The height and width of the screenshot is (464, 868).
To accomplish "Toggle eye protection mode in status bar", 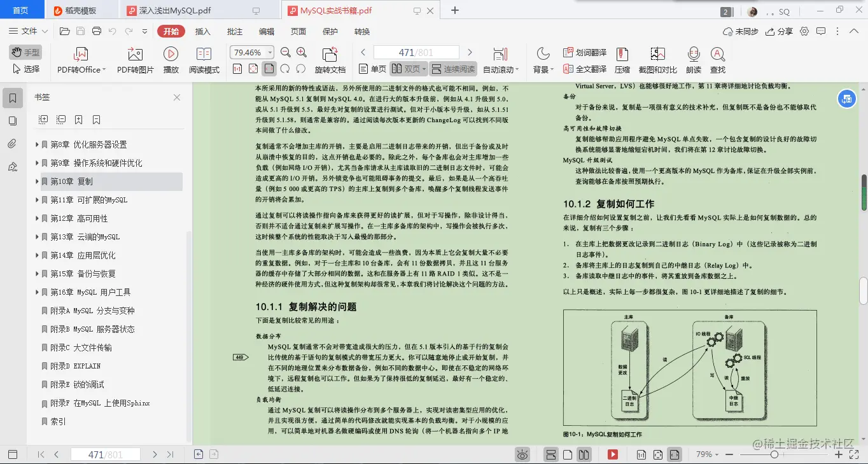I will click(522, 454).
